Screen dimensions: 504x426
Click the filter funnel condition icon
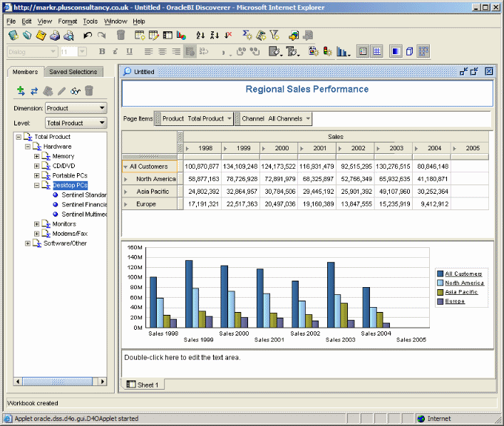pyautogui.click(x=274, y=35)
